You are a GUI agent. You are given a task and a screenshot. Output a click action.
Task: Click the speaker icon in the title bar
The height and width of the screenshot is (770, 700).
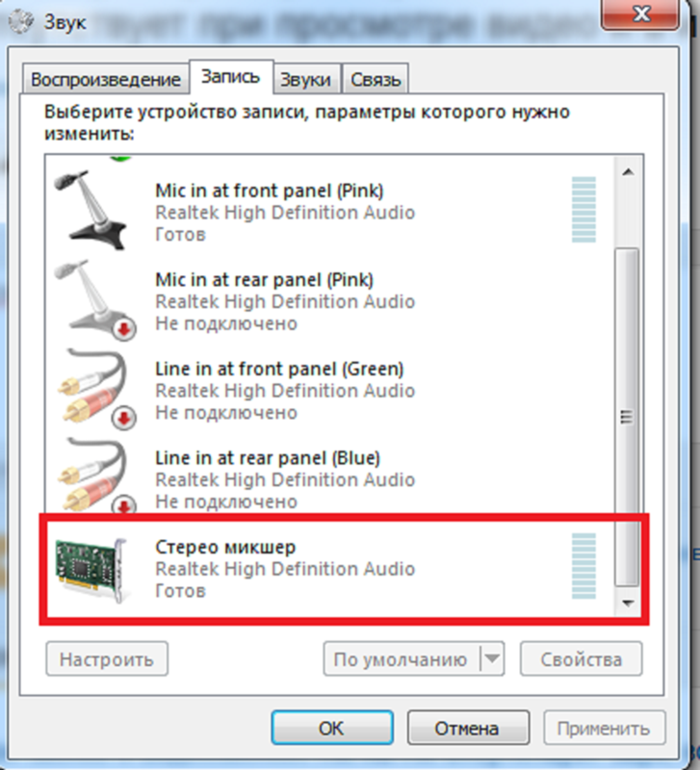coord(21,21)
